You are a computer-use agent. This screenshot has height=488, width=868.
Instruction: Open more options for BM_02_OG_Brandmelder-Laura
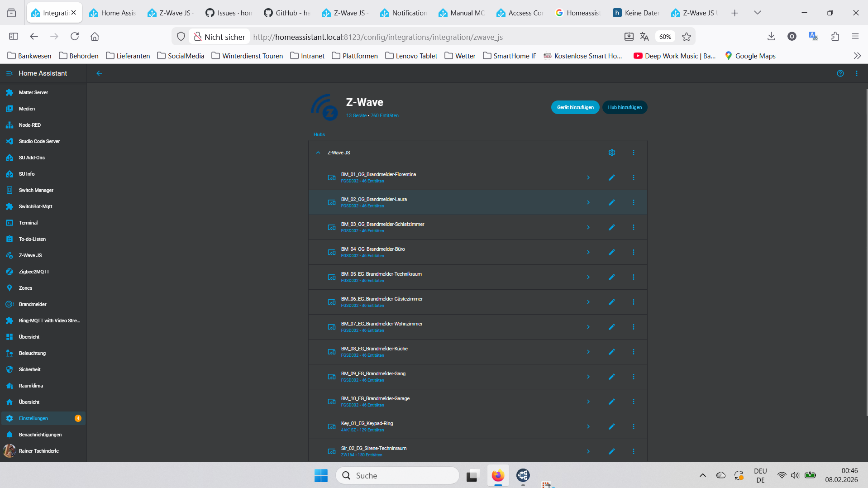[x=634, y=202]
